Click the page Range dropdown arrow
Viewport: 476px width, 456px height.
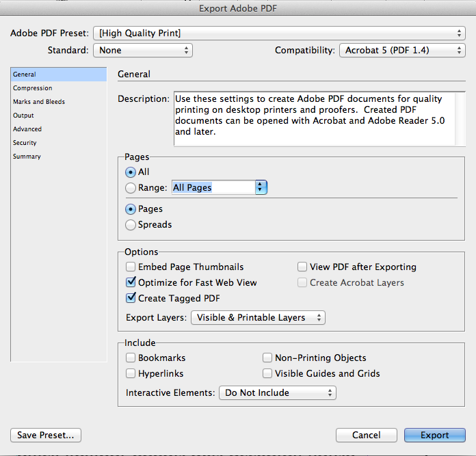click(x=261, y=187)
